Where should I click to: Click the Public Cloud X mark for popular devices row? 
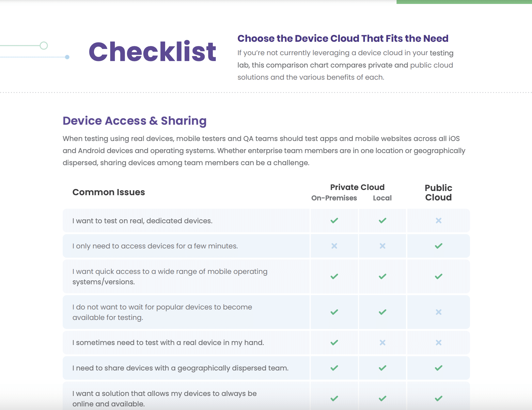pyautogui.click(x=438, y=312)
